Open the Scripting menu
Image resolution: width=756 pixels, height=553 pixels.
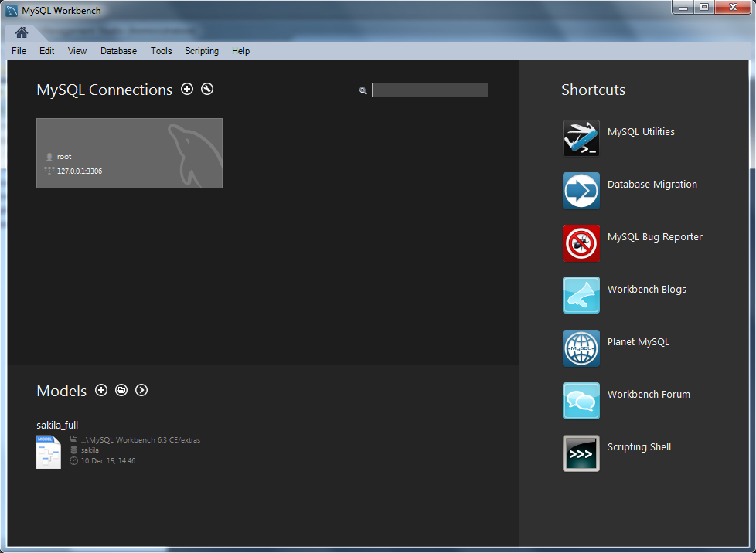coord(202,51)
